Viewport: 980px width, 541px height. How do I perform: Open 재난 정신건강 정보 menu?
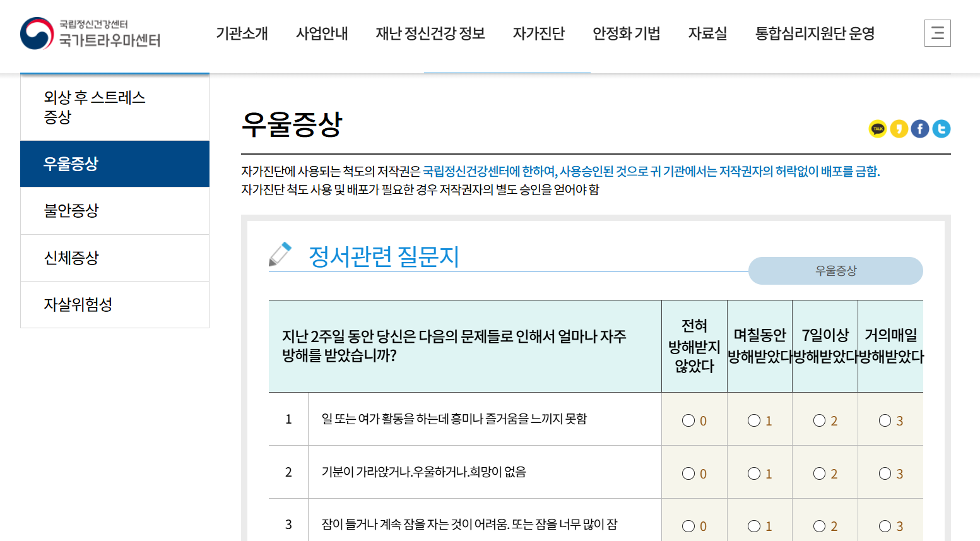click(x=430, y=33)
